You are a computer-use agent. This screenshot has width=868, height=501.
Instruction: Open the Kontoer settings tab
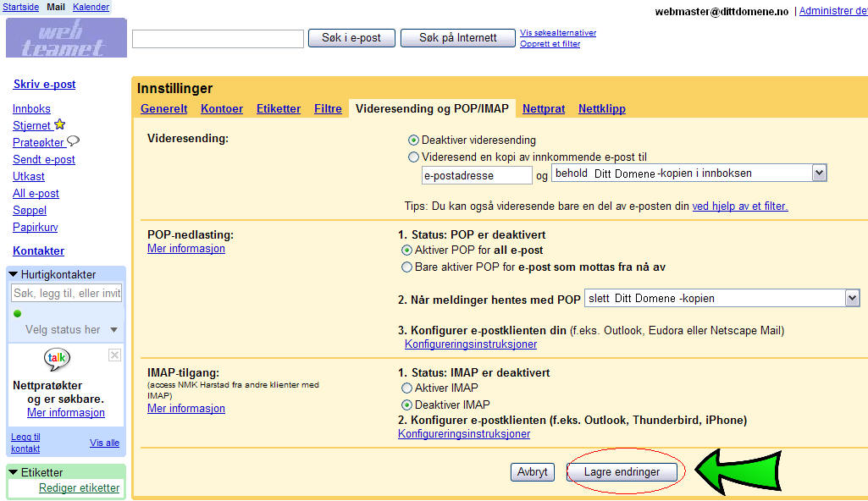click(x=222, y=109)
